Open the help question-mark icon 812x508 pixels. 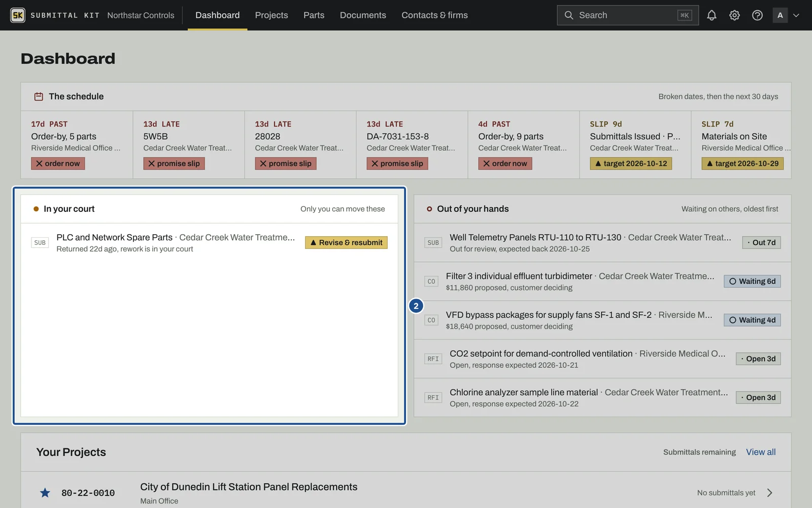click(757, 15)
